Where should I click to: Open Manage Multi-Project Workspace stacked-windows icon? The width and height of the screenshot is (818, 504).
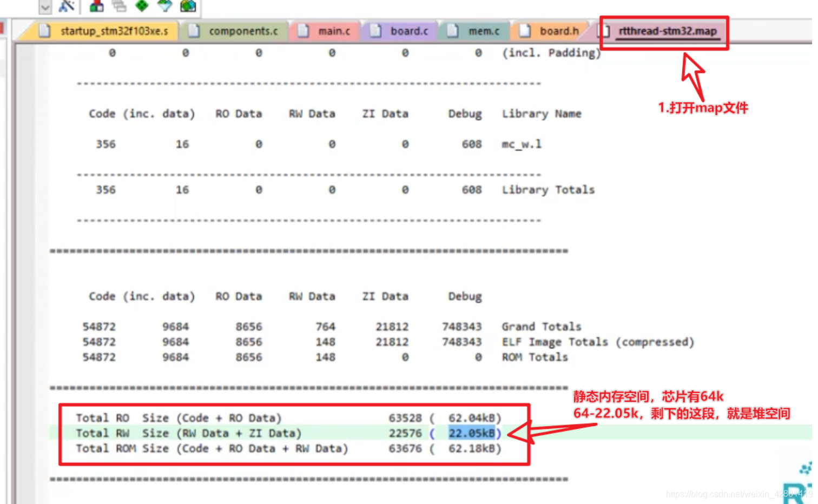pyautogui.click(x=119, y=6)
